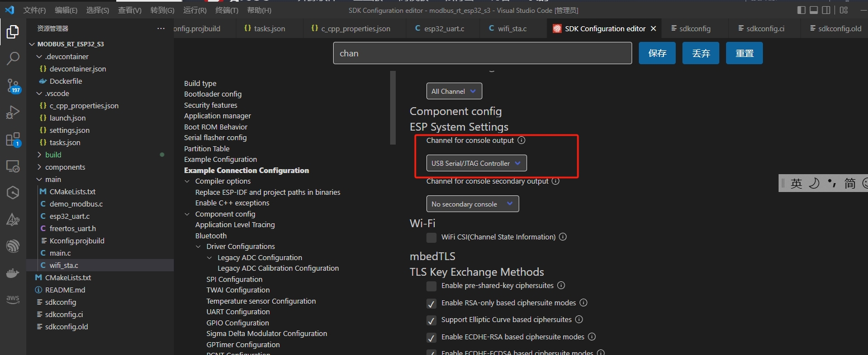Expand the components folder
This screenshot has height=355, width=868.
tap(39, 167)
